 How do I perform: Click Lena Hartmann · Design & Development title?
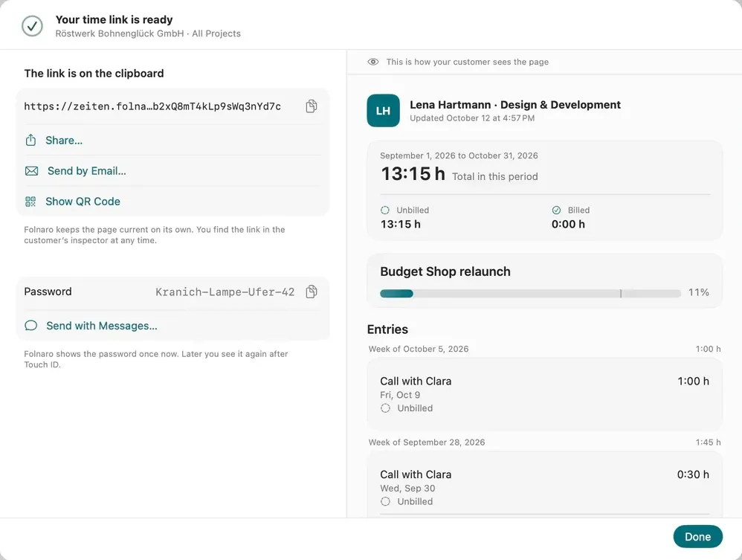(515, 105)
